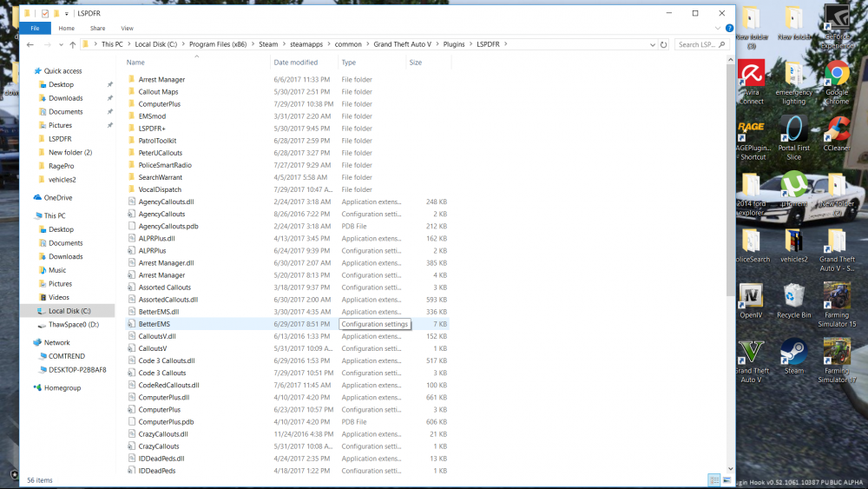Open the address bar history dropdown
Image resolution: width=868 pixels, height=489 pixels.
pyautogui.click(x=652, y=44)
